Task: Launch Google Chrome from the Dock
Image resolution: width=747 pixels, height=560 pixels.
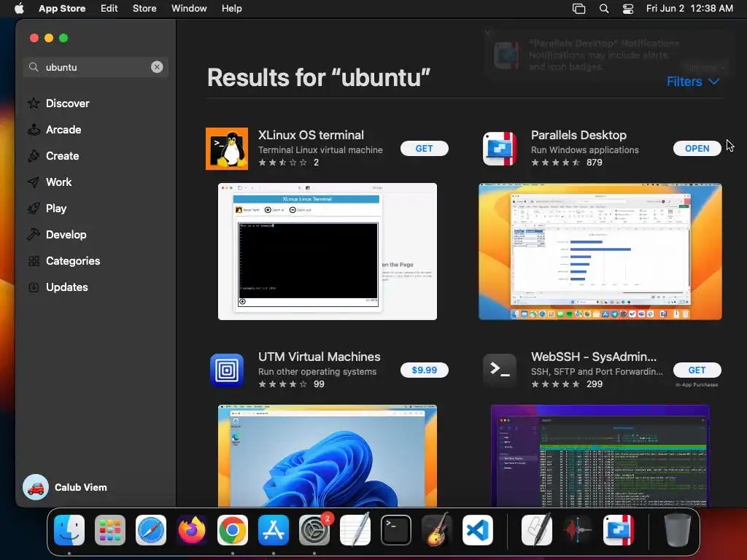Action: (x=233, y=530)
